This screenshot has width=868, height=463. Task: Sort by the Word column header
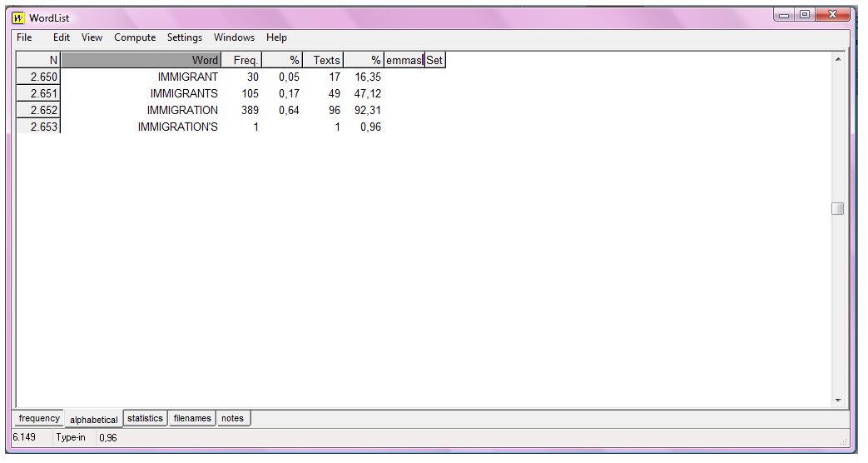tap(141, 60)
